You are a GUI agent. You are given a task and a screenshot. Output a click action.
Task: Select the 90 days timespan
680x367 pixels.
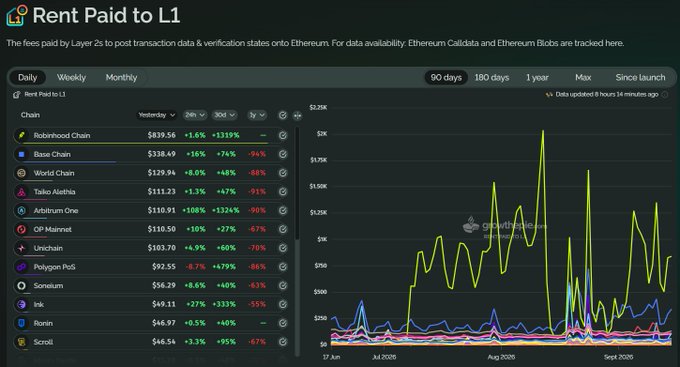(446, 78)
